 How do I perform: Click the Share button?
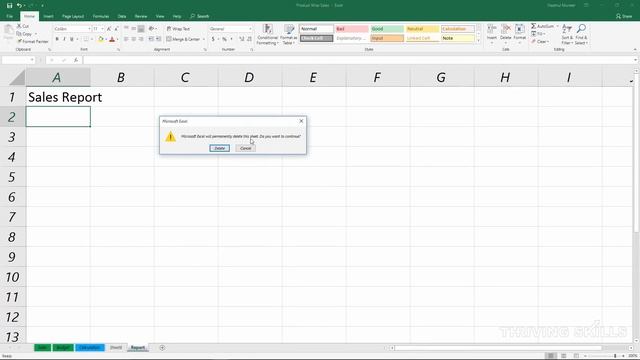pyautogui.click(x=624, y=16)
